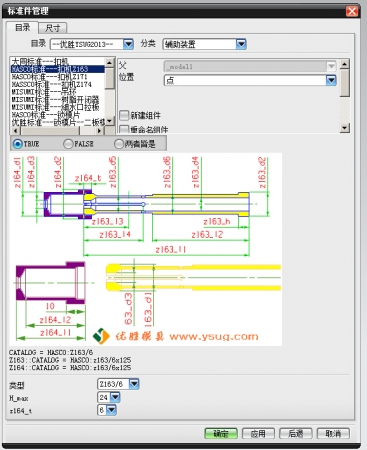
Task: Switch to the 尺寸 tab
Action: click(53, 28)
